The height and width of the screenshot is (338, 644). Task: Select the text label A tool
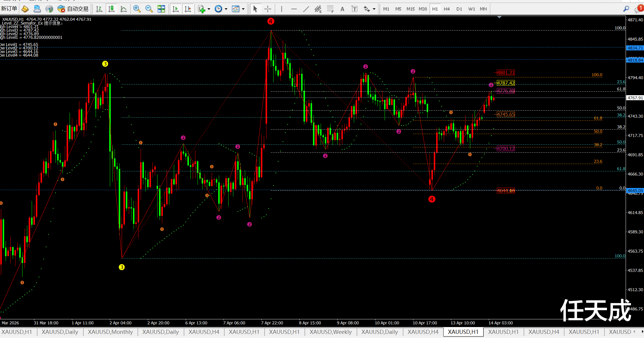[x=342, y=9]
